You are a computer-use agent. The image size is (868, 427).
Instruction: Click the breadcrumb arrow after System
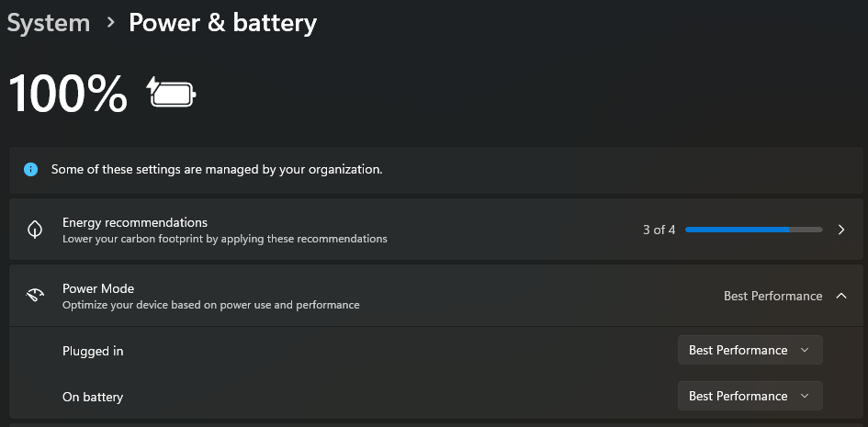click(111, 22)
